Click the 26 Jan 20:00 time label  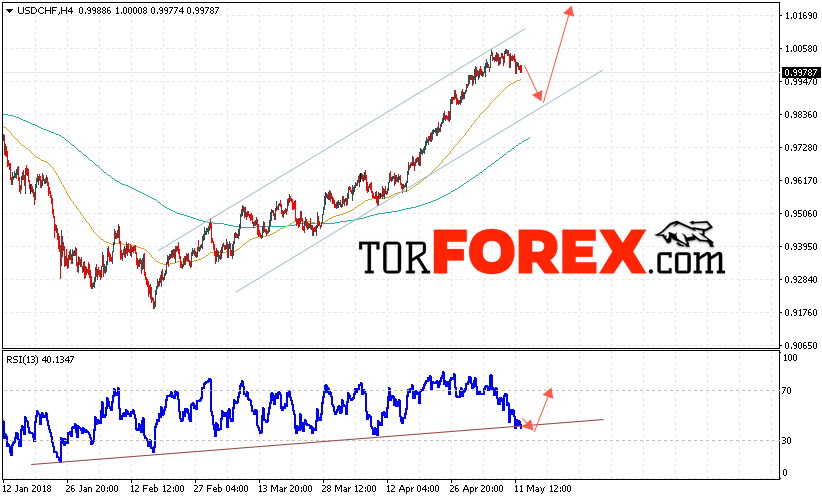92,488
